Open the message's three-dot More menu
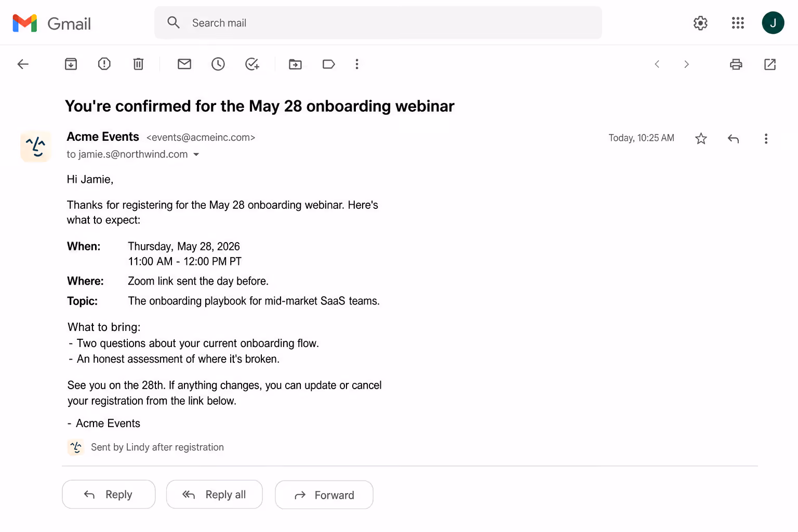The height and width of the screenshot is (532, 798). point(766,138)
